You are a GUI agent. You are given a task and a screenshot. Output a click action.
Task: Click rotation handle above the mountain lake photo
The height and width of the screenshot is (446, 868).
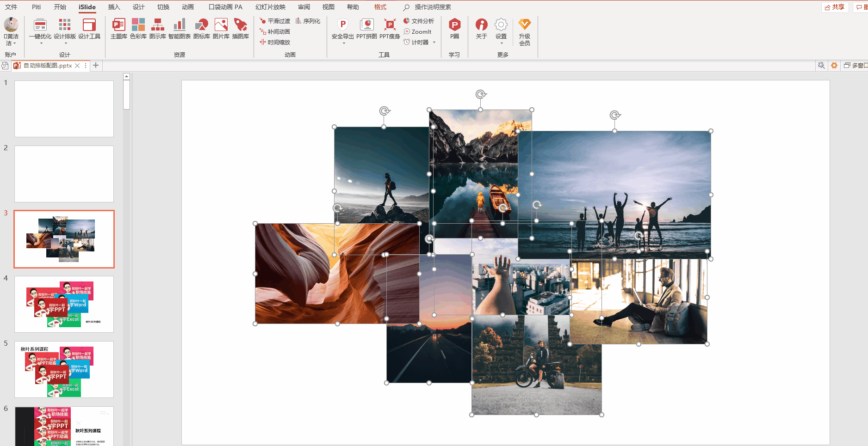[481, 94]
